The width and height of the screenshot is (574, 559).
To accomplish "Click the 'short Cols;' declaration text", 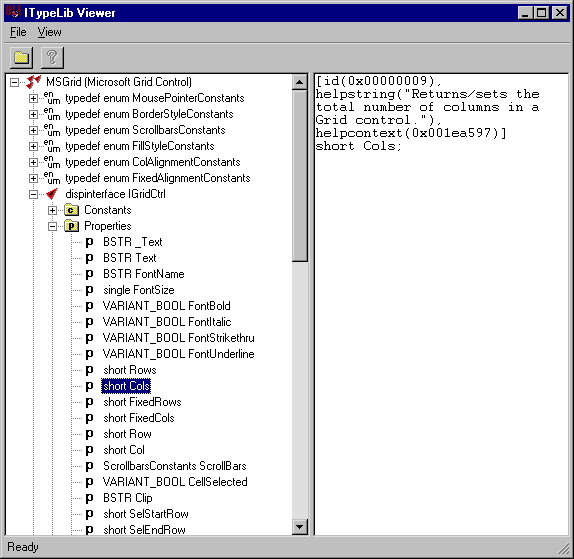I will pyautogui.click(x=359, y=146).
